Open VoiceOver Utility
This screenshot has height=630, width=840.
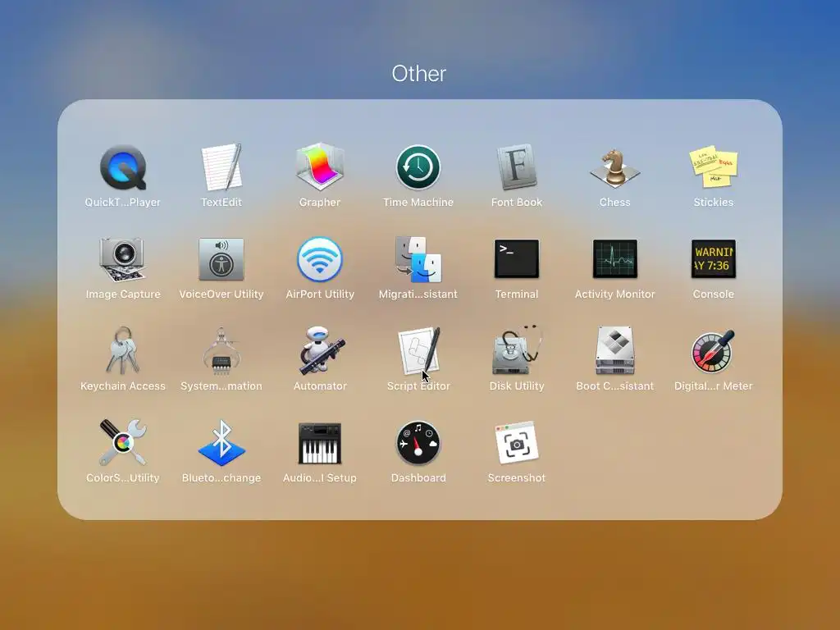[221, 259]
